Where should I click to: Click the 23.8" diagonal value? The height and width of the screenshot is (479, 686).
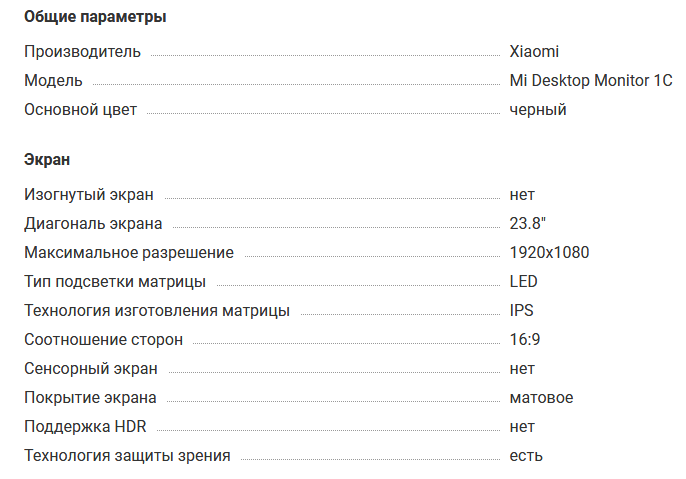coord(528,224)
